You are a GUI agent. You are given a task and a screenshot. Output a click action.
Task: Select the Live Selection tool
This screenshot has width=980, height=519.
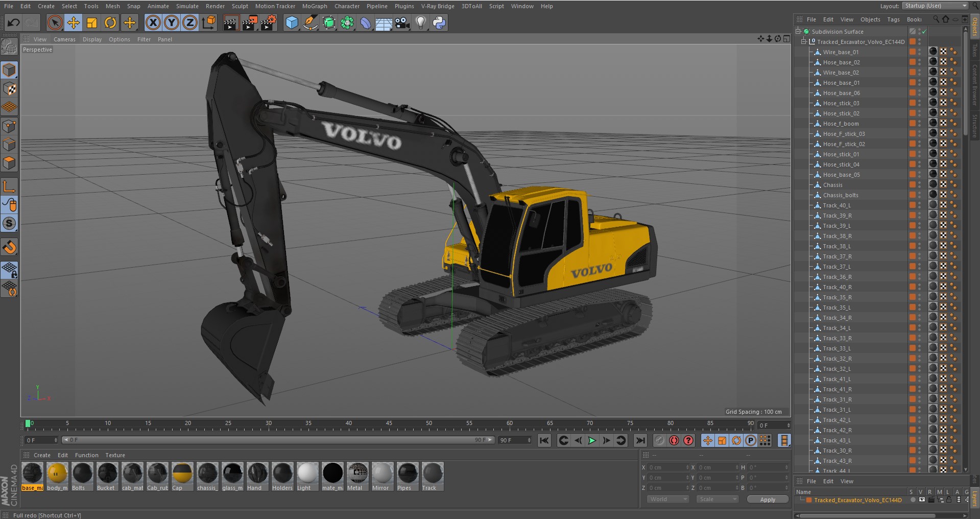point(55,22)
